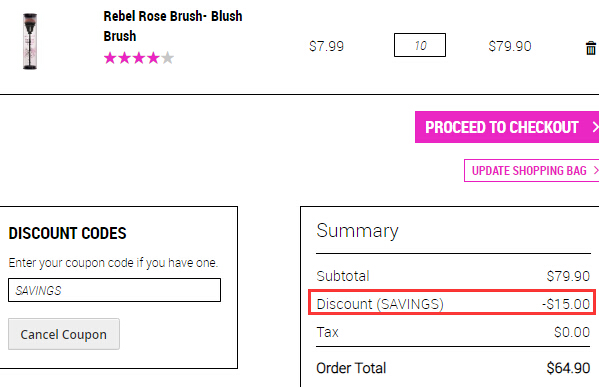The width and height of the screenshot is (599, 387).
Task: Click the arrow on Proceed to Checkout
Action: 595,127
